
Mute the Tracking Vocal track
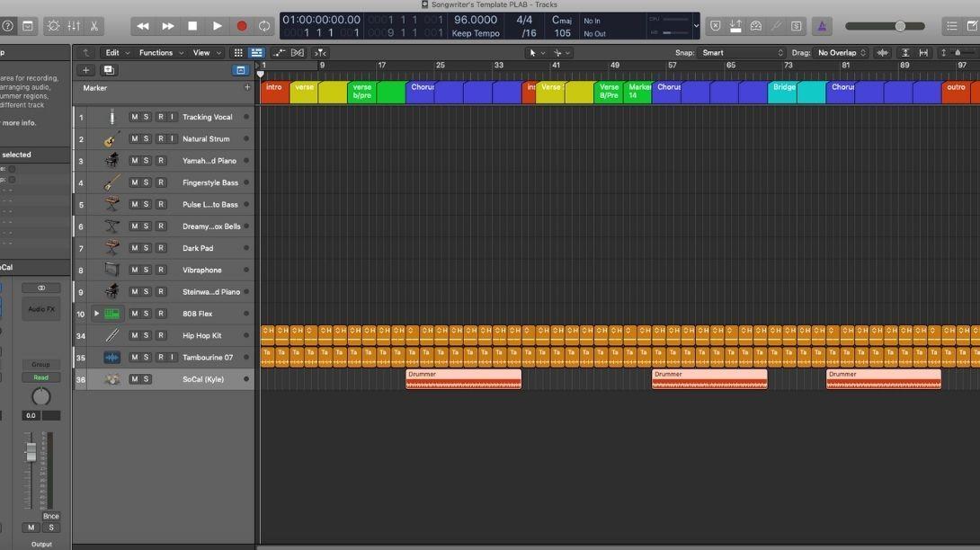(x=134, y=117)
